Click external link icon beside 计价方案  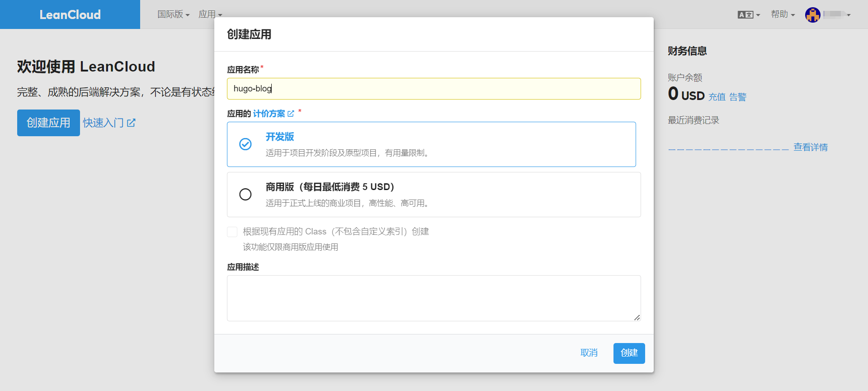click(x=291, y=114)
